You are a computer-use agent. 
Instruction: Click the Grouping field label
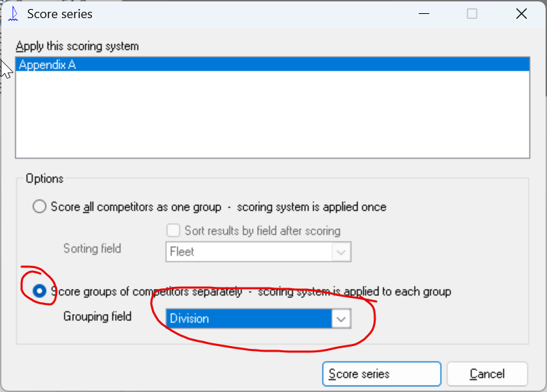[x=97, y=316]
